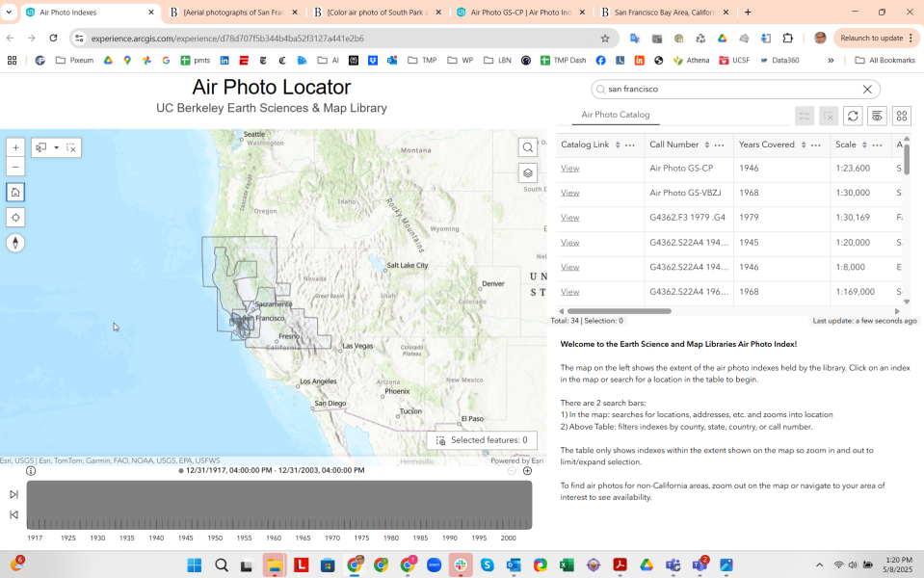Open the map search tool
This screenshot has height=578, width=924.
point(528,147)
